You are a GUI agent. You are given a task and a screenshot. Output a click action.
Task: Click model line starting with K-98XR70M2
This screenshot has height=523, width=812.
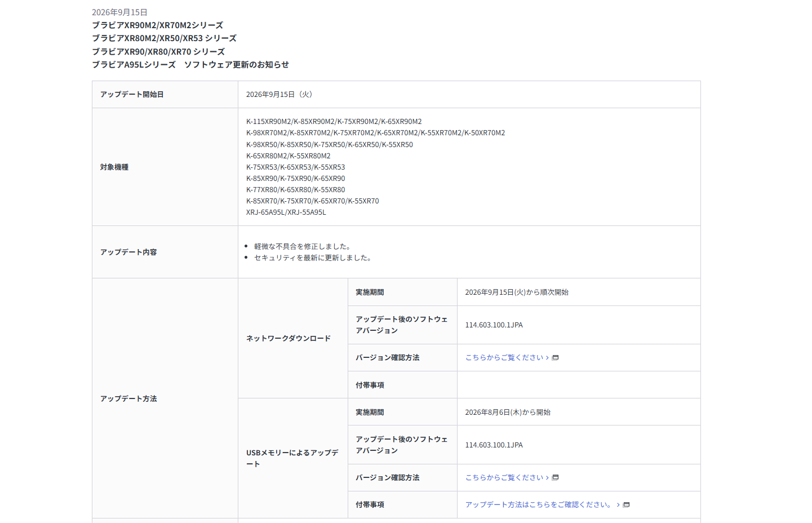376,133
